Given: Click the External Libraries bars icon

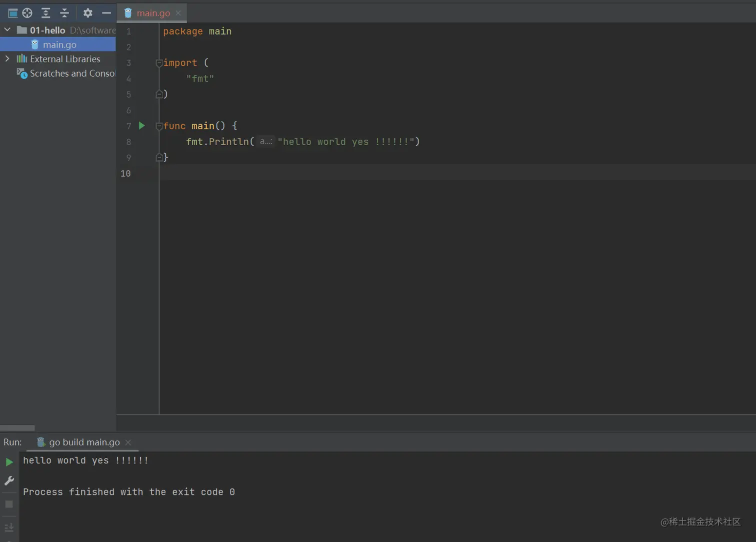Looking at the screenshot, I should click(x=22, y=59).
